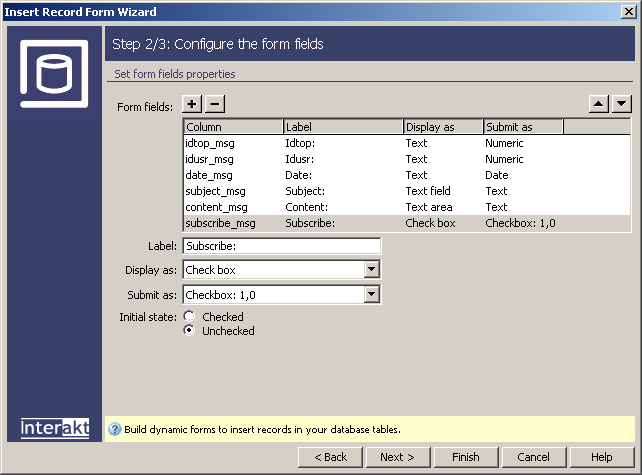This screenshot has width=642, height=475.
Task: Move the selected field up with arrow
Action: [x=599, y=104]
